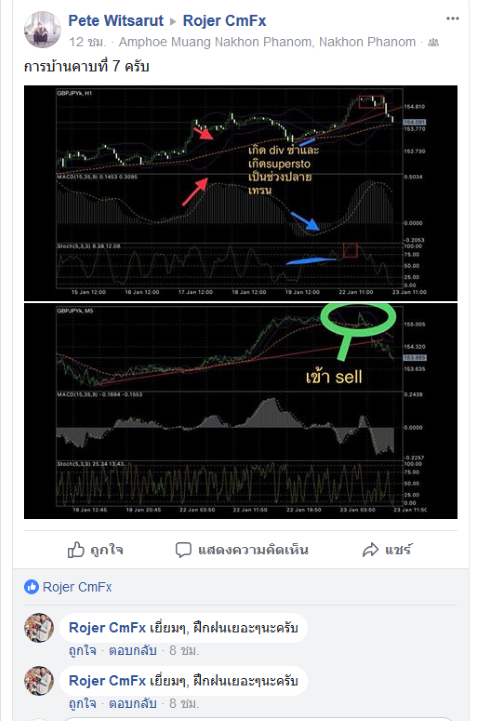480x721 pixels.
Task: Click the blue like reaction icon
Action: (31, 587)
